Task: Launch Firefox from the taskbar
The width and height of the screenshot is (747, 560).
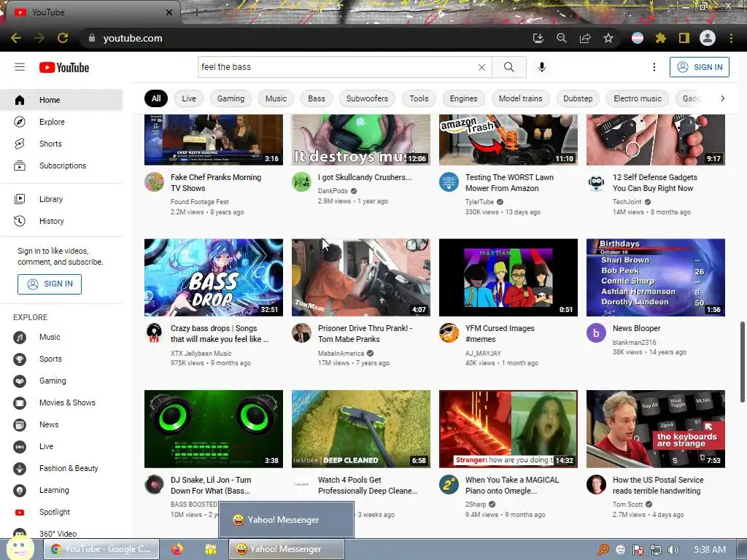Action: tap(177, 549)
